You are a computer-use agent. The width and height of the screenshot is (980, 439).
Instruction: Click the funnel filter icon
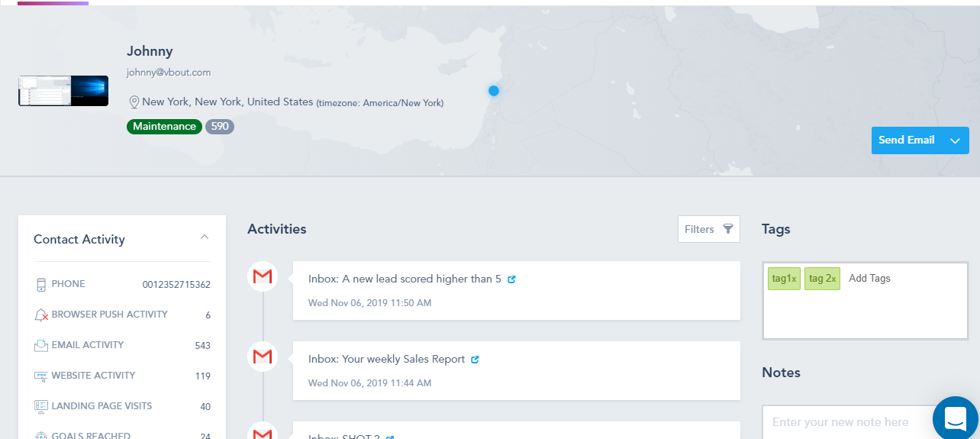pyautogui.click(x=728, y=229)
